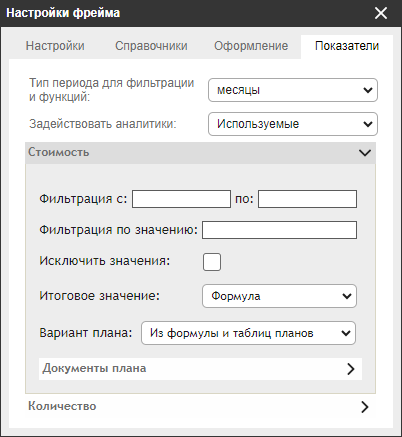402x437 pixels.
Task: Focus the Фильтрация по значению field
Action: [279, 230]
